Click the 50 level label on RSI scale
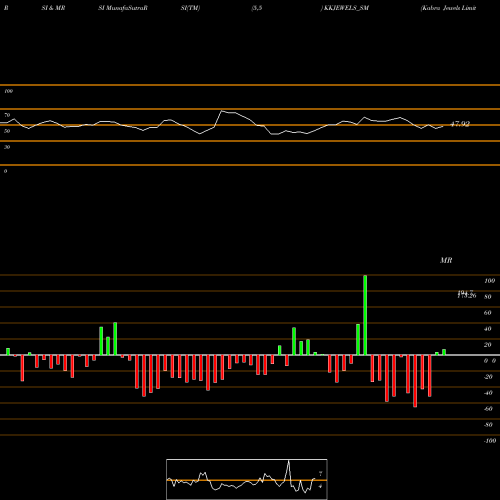Viewport: 500px width, 500px height. coord(7,131)
